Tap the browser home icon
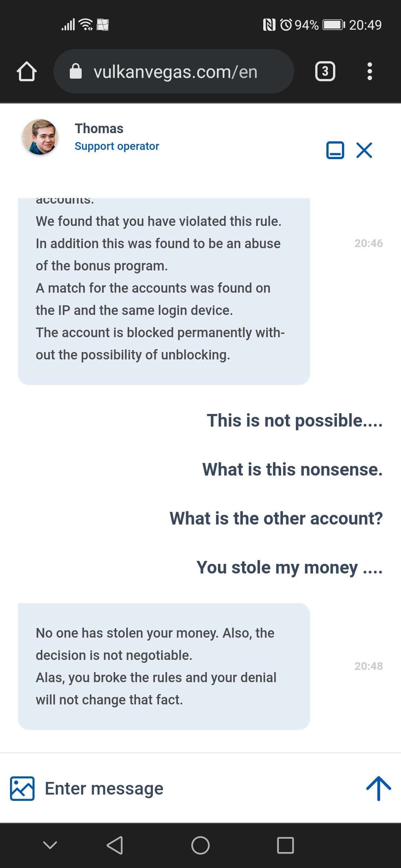This screenshot has width=401, height=868. click(x=27, y=71)
